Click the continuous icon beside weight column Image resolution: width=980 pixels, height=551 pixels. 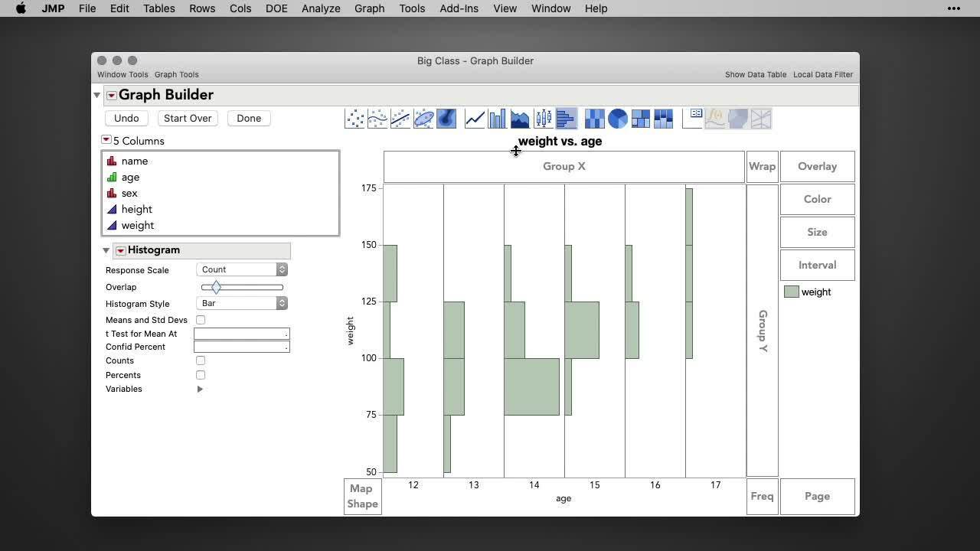tap(112, 226)
